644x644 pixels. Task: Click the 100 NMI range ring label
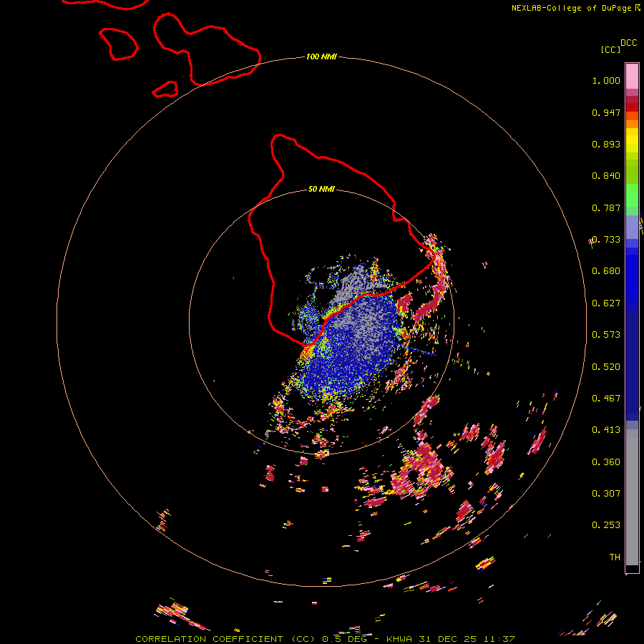[x=321, y=57]
